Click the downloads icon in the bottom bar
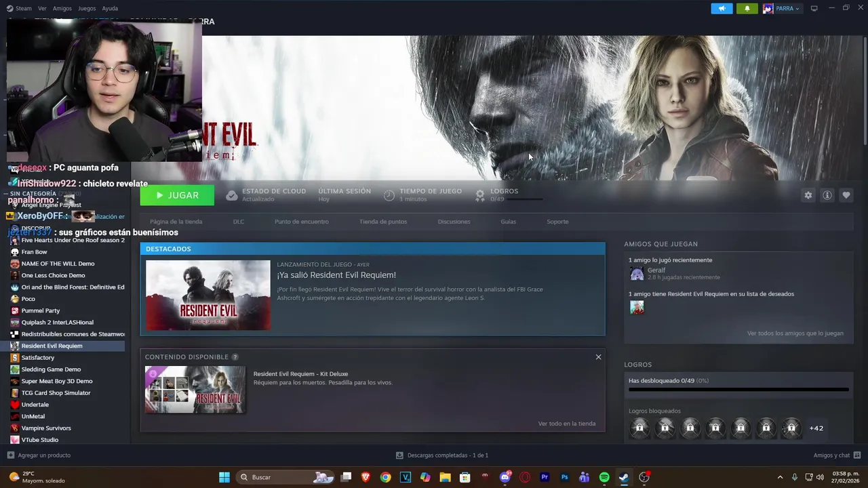The height and width of the screenshot is (488, 868). 399,455
